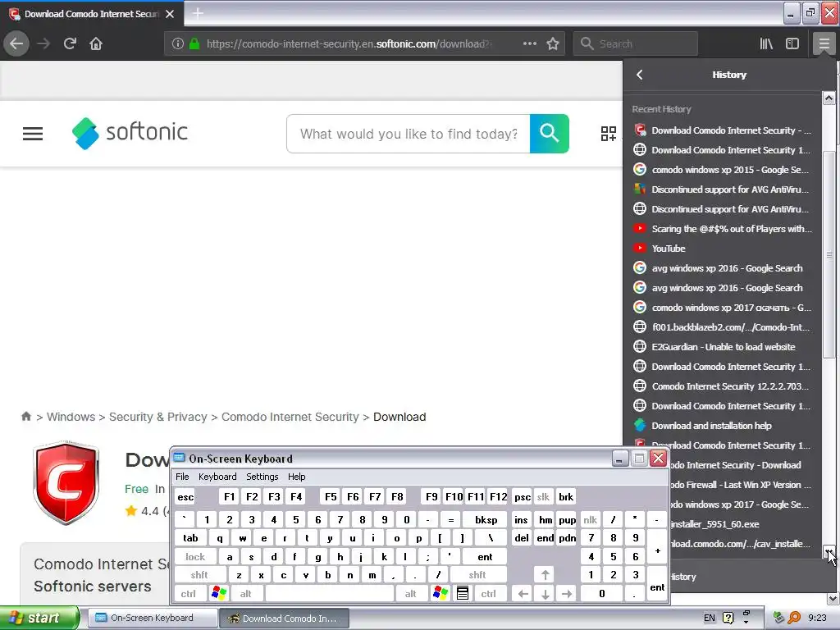Open Windows breadcrumb link
This screenshot has width=840, height=630.
71,417
